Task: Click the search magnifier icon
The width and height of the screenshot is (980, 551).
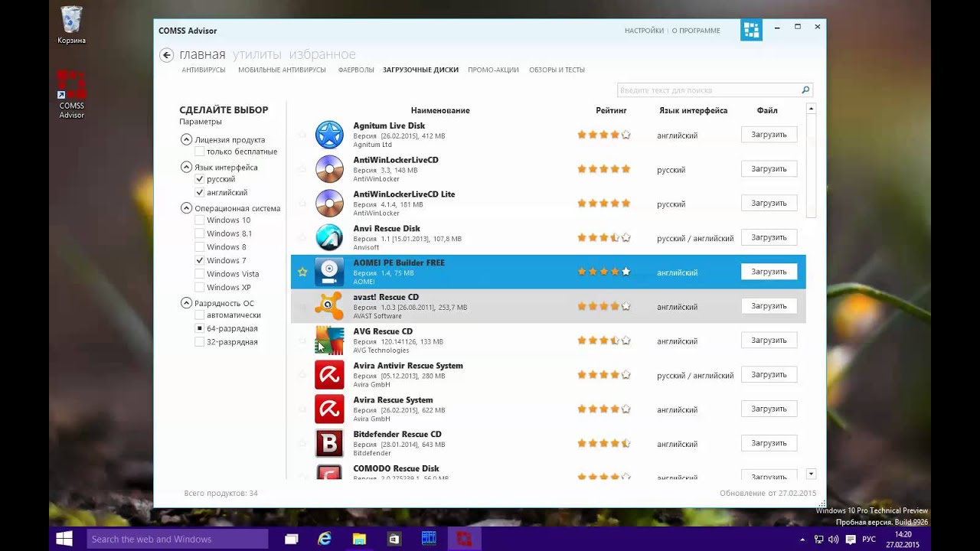Action: point(805,90)
